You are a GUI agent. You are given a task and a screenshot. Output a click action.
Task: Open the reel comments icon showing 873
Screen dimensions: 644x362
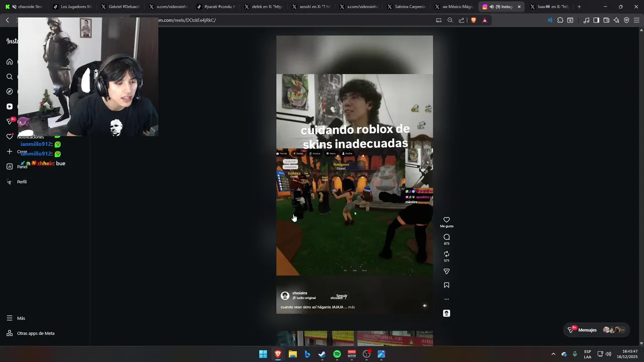(446, 237)
